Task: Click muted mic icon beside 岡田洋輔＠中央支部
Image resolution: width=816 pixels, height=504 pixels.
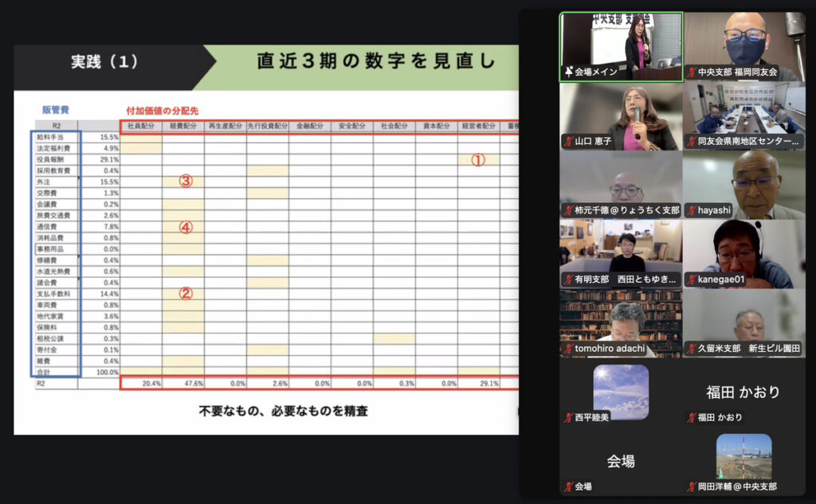Action: [x=691, y=486]
